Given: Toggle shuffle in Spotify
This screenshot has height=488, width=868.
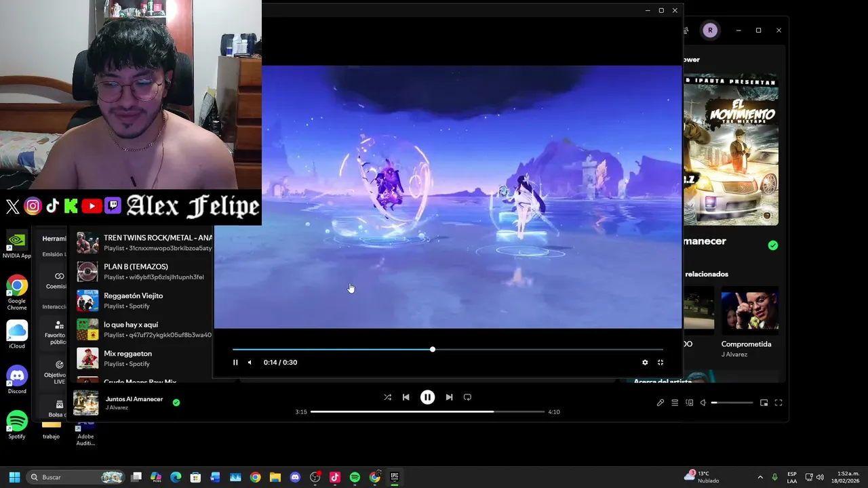Looking at the screenshot, I should [x=387, y=397].
